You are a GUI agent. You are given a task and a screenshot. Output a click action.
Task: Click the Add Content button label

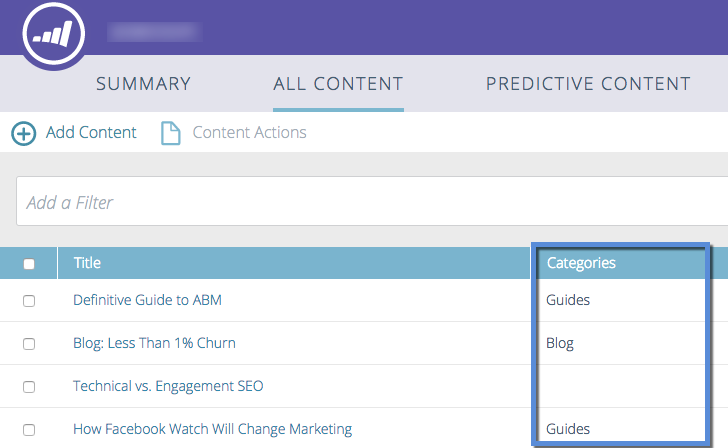[91, 132]
